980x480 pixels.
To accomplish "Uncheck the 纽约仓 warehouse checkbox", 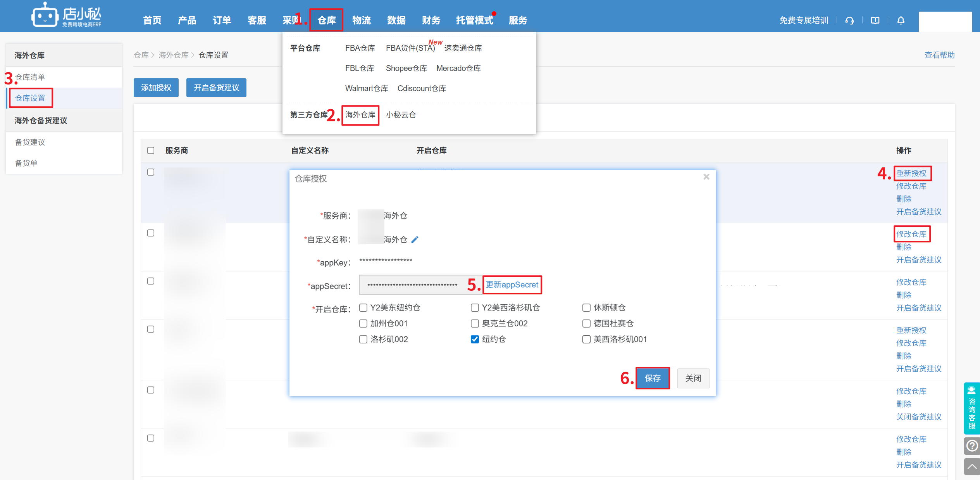I will pyautogui.click(x=475, y=339).
